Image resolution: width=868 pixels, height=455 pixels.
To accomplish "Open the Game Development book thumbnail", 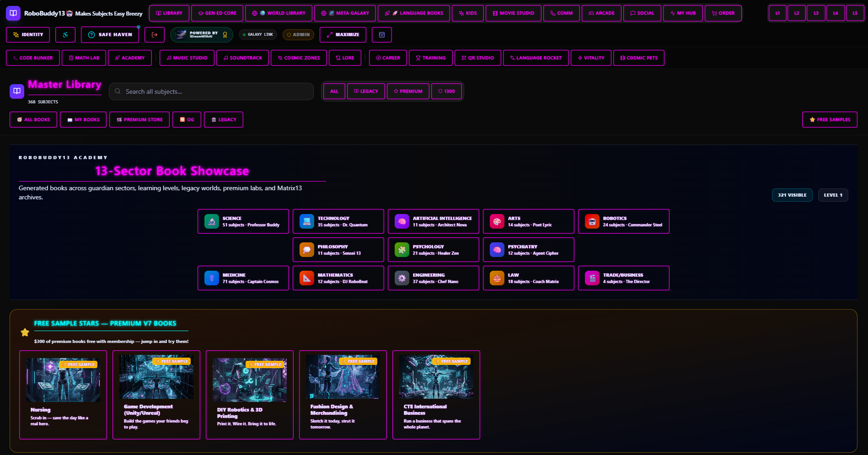I will point(156,377).
